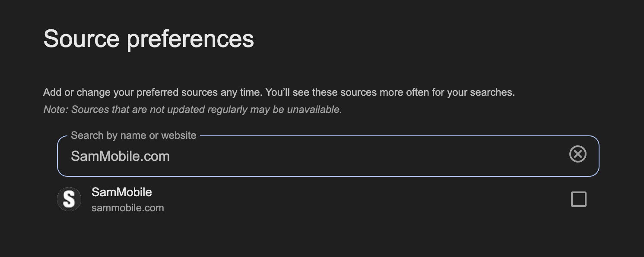Erase the search query using the clear icon

click(577, 154)
